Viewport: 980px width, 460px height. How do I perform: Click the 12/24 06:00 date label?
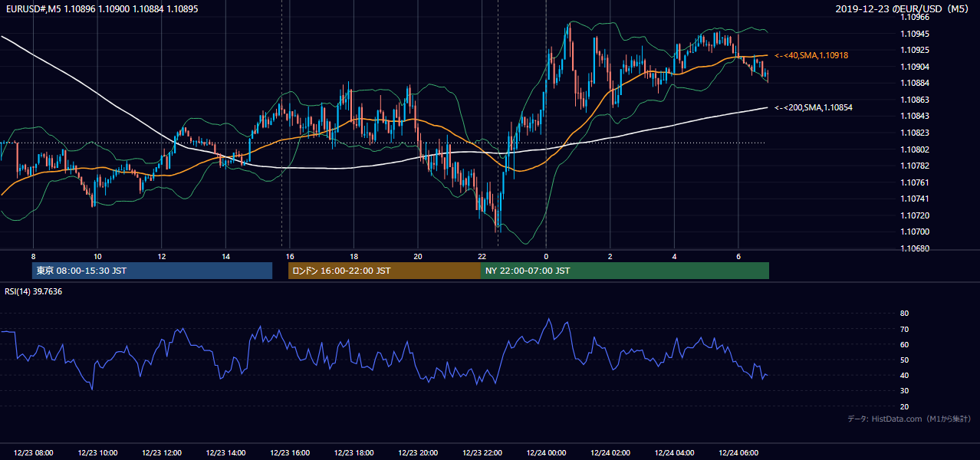(x=738, y=452)
